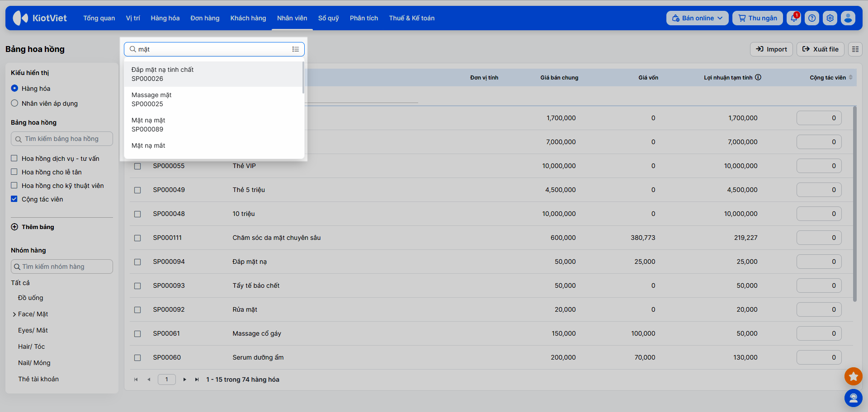Click the product search box containing mặt
The image size is (868, 412).
(x=214, y=49)
